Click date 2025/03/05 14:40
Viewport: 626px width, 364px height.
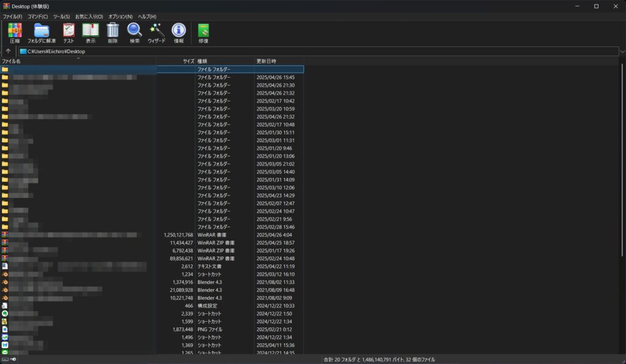tap(276, 172)
